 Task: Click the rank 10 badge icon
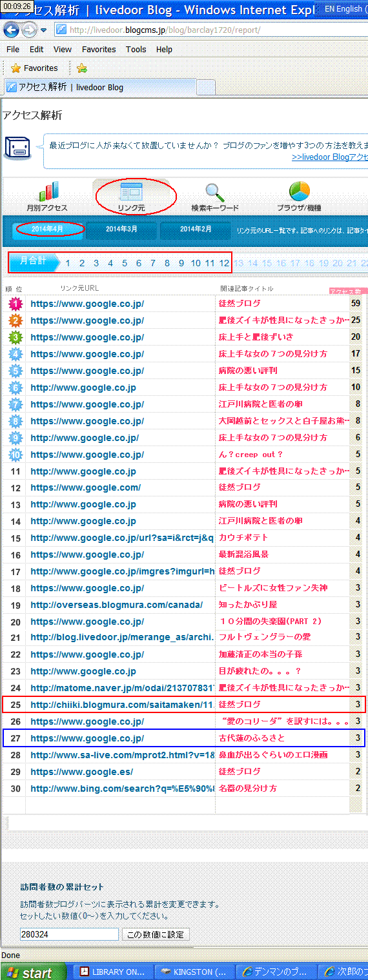[x=15, y=455]
